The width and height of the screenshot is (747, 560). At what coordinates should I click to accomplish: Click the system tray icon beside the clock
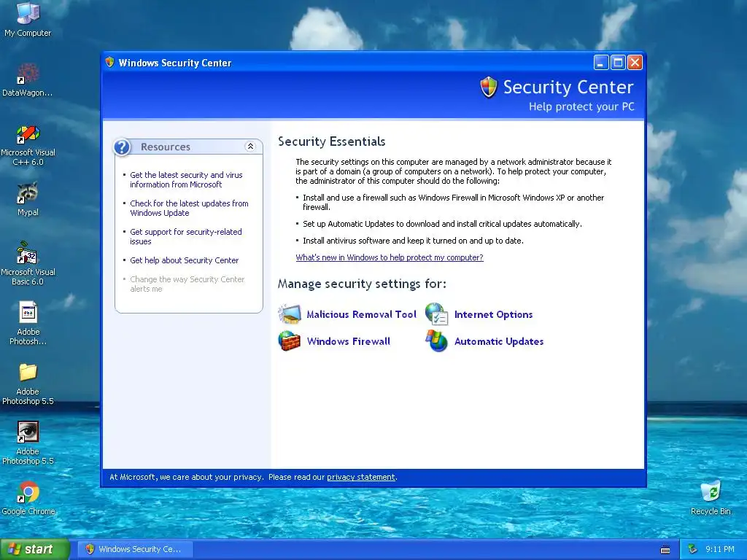click(x=693, y=549)
